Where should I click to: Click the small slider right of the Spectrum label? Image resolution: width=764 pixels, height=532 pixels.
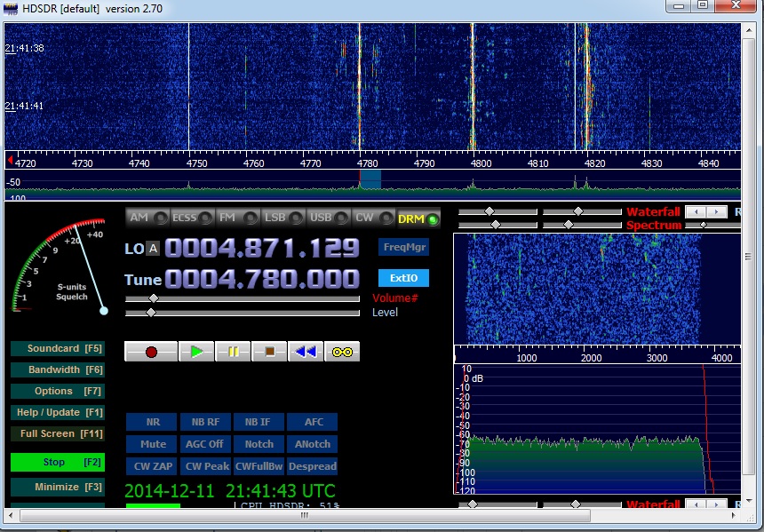pyautogui.click(x=703, y=225)
